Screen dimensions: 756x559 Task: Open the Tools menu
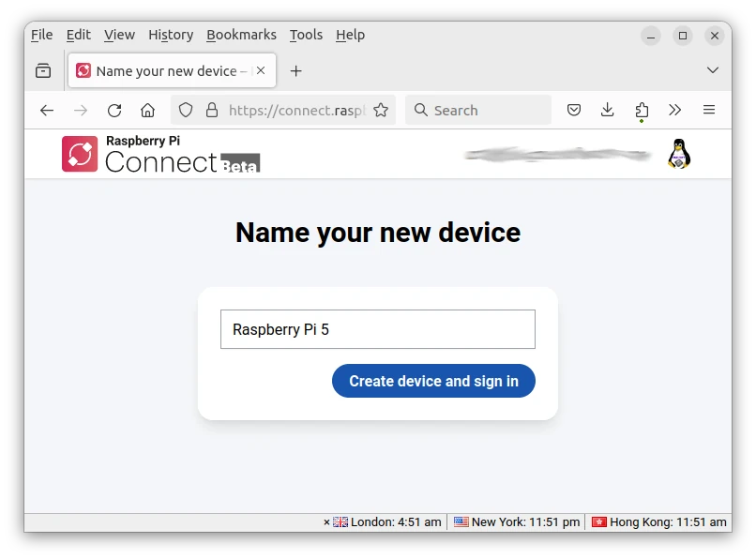point(306,35)
